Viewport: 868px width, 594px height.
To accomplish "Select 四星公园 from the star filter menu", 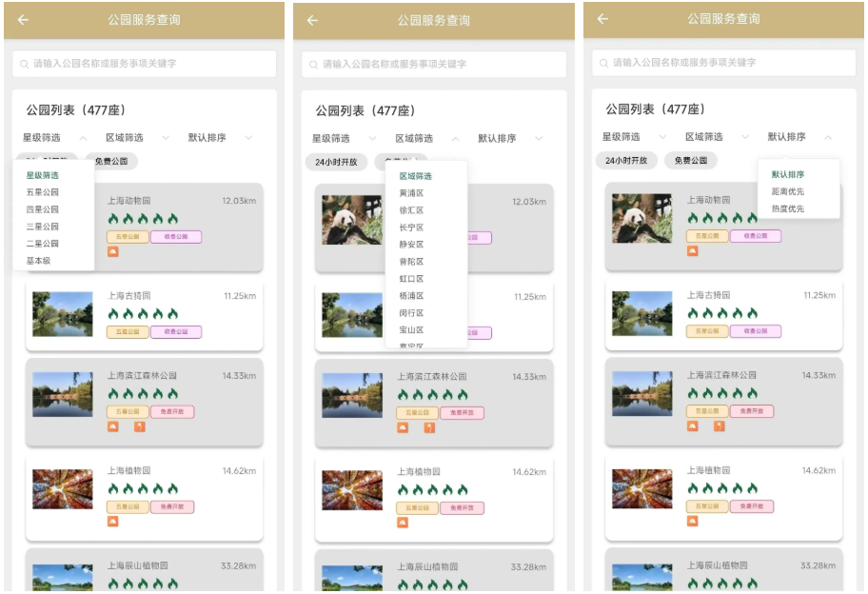I will pyautogui.click(x=43, y=209).
